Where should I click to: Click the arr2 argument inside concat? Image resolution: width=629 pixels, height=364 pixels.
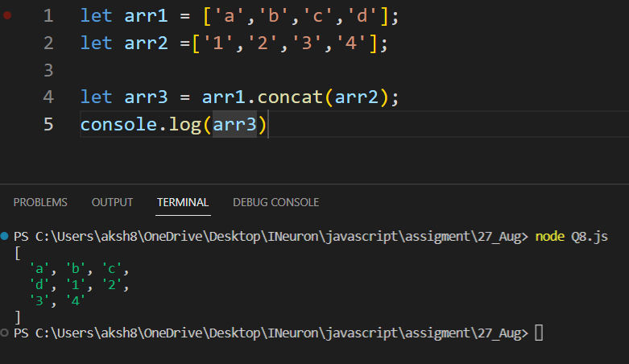pyautogui.click(x=356, y=97)
